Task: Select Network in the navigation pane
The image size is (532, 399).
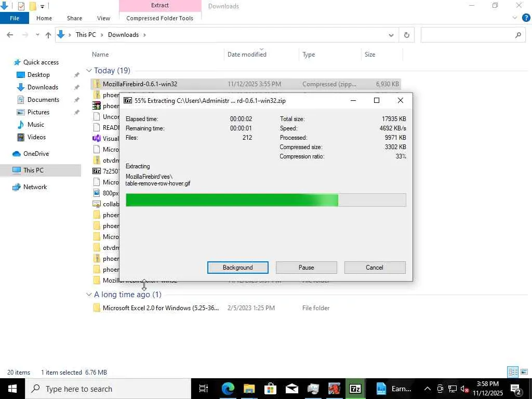Action: click(35, 187)
